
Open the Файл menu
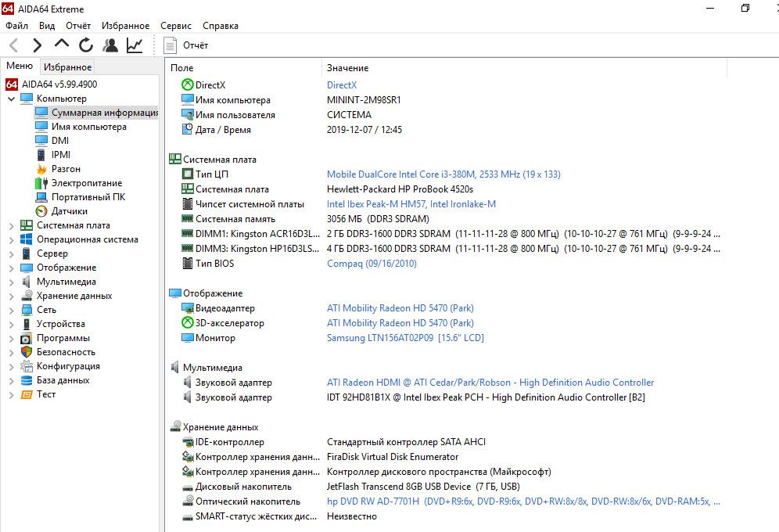tap(17, 26)
